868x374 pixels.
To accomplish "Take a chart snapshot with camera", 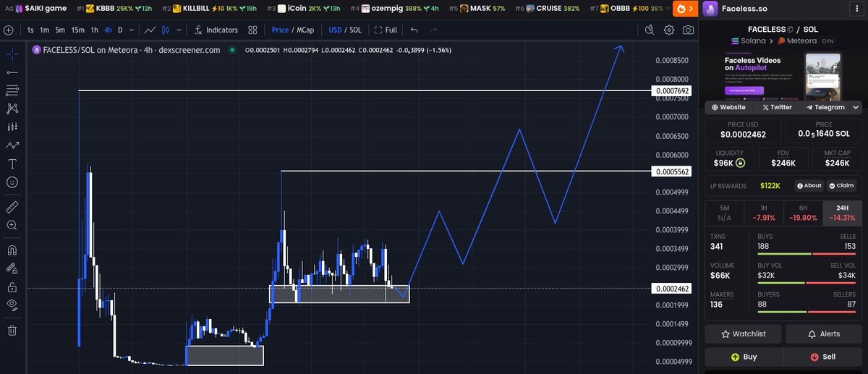I will 688,30.
